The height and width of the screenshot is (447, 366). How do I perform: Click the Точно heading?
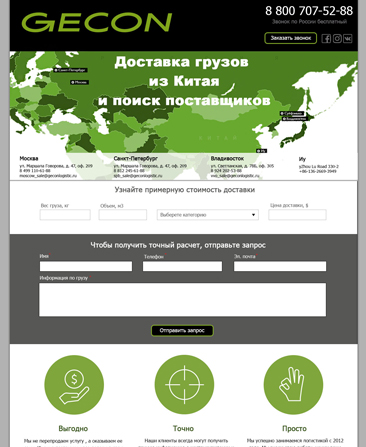(183, 428)
